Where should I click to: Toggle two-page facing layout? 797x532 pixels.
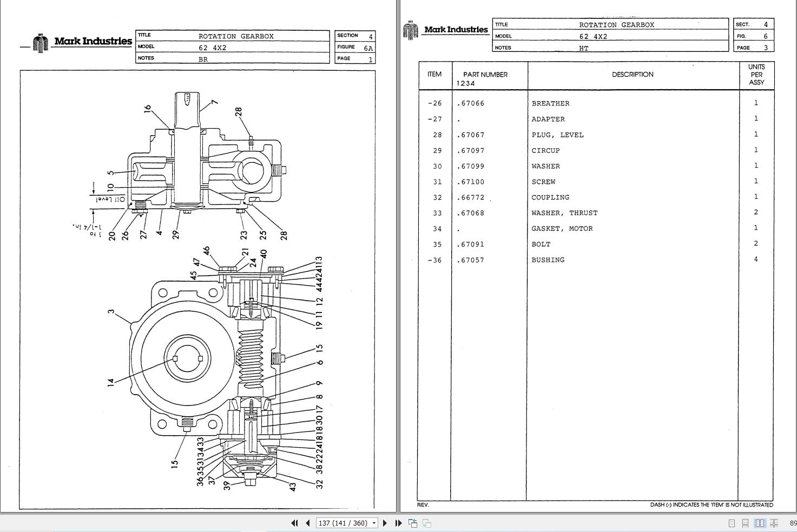[x=760, y=523]
